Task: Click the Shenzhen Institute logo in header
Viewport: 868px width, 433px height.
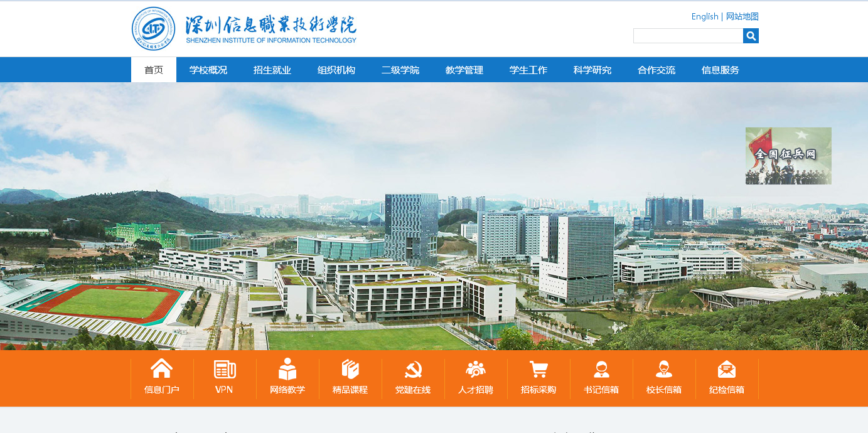Action: pos(244,29)
